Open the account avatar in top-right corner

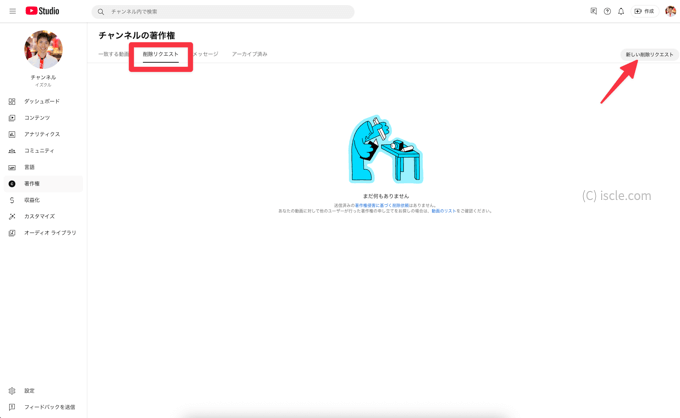(670, 11)
